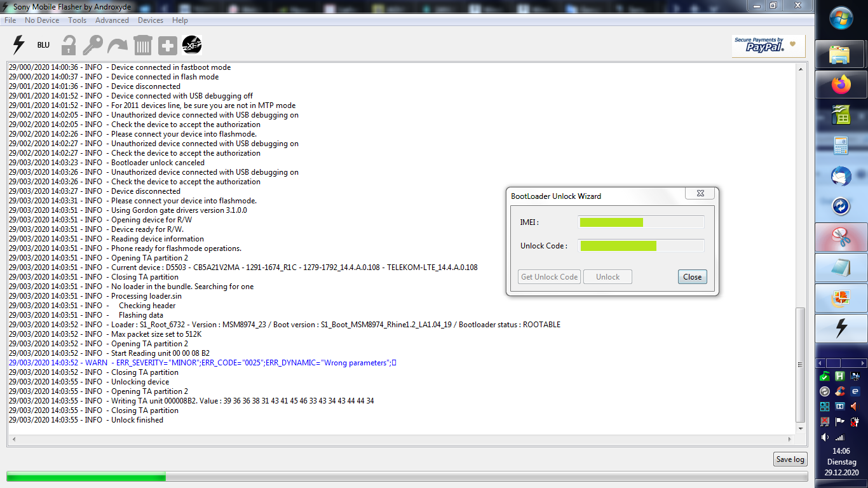Click the log's horizontal scrollbar right arrow
Viewport: 868px width, 488px height.
[790, 440]
